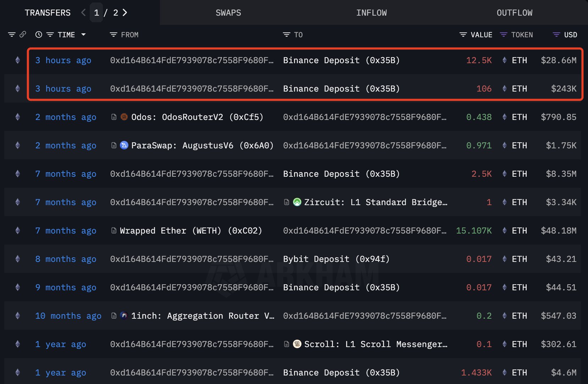Open 1inch: Aggregation Router entity
The width and height of the screenshot is (588, 384).
pos(203,316)
